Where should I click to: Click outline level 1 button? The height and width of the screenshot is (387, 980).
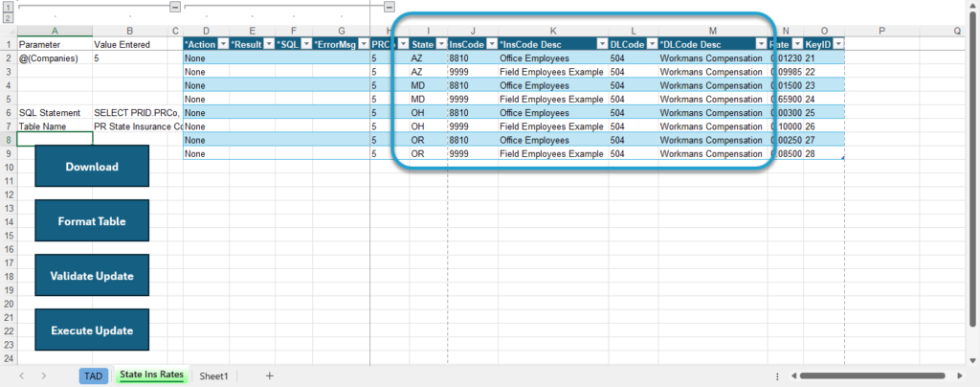click(x=8, y=7)
